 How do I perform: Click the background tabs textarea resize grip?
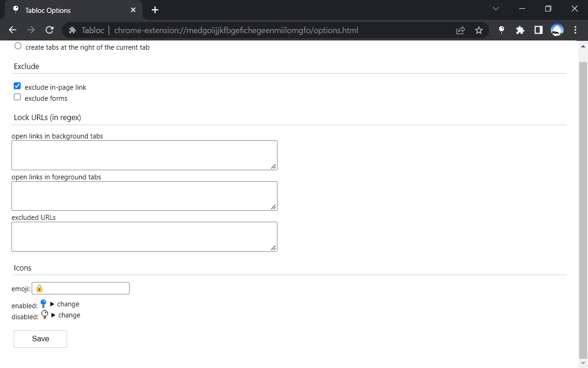click(273, 167)
